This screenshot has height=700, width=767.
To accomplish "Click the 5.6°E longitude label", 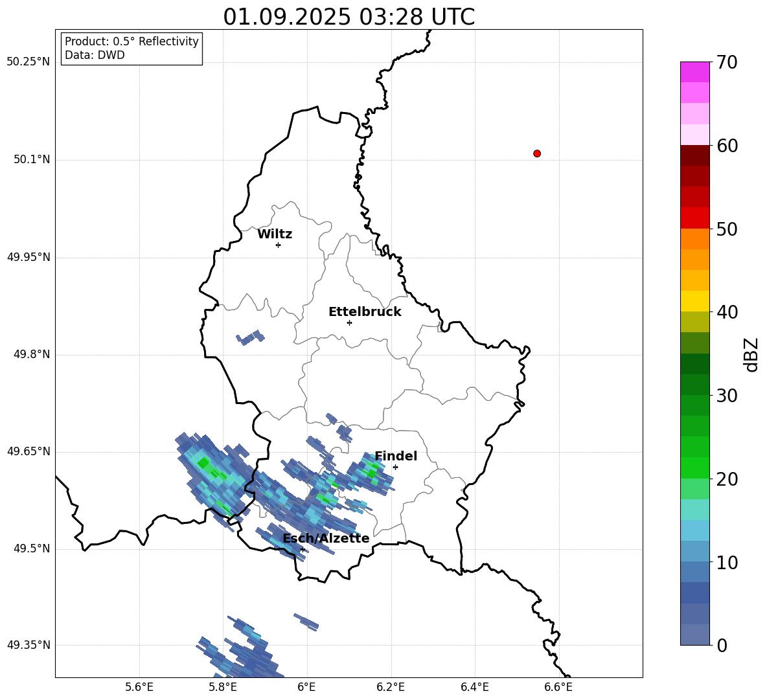I will coord(139,688).
